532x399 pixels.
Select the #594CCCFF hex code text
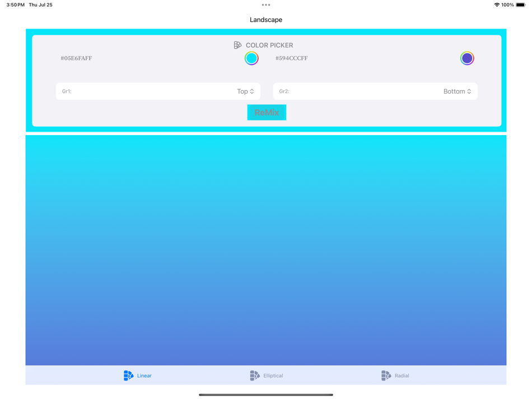pyautogui.click(x=291, y=58)
